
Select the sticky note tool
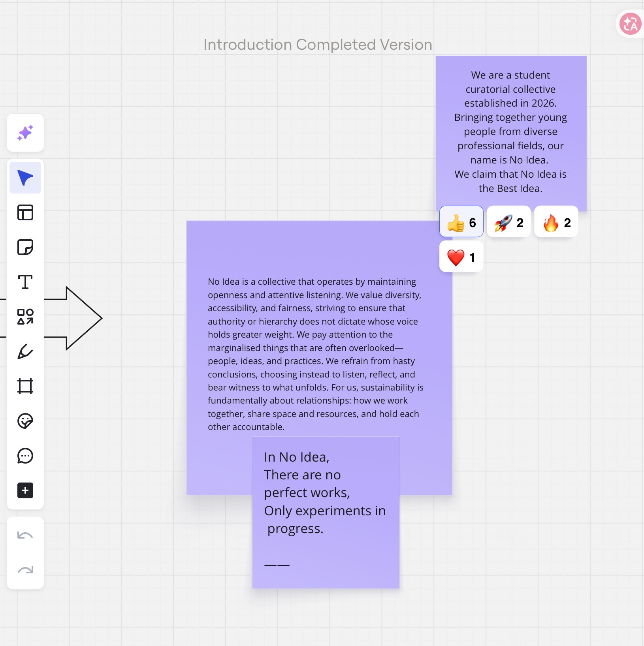click(x=25, y=247)
